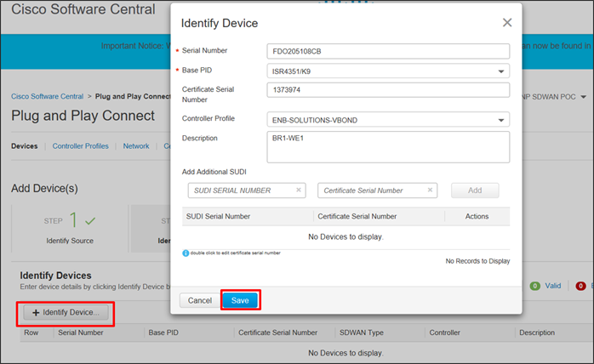Image resolution: width=594 pixels, height=364 pixels.
Task: Click the Row column header
Action: [31, 333]
